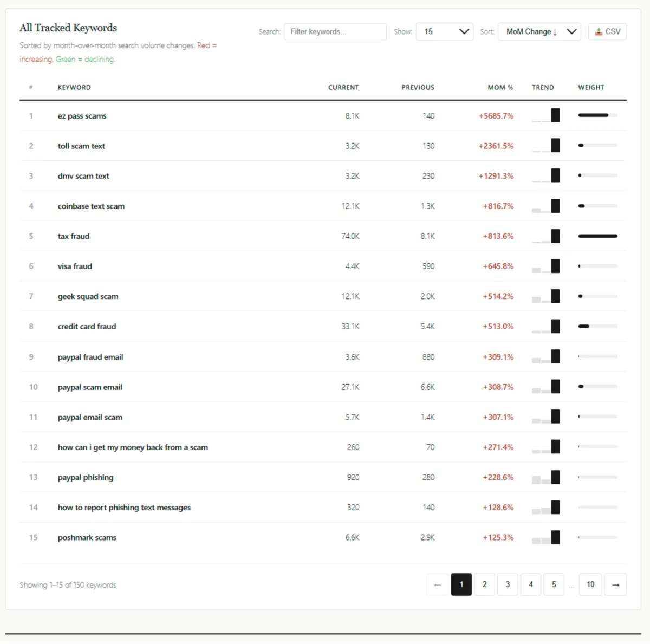Open the MoM Change sort dropdown
This screenshot has width=650, height=644.
click(x=538, y=31)
